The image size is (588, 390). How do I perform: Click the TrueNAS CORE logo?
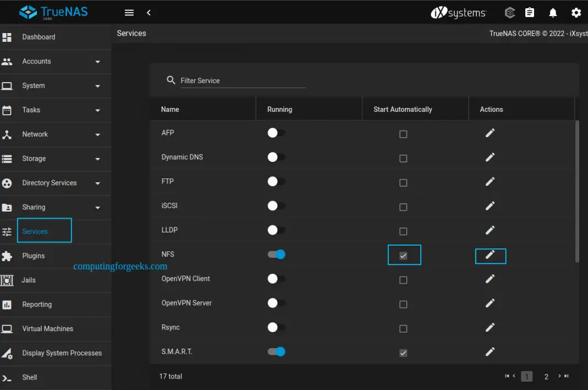coord(53,12)
